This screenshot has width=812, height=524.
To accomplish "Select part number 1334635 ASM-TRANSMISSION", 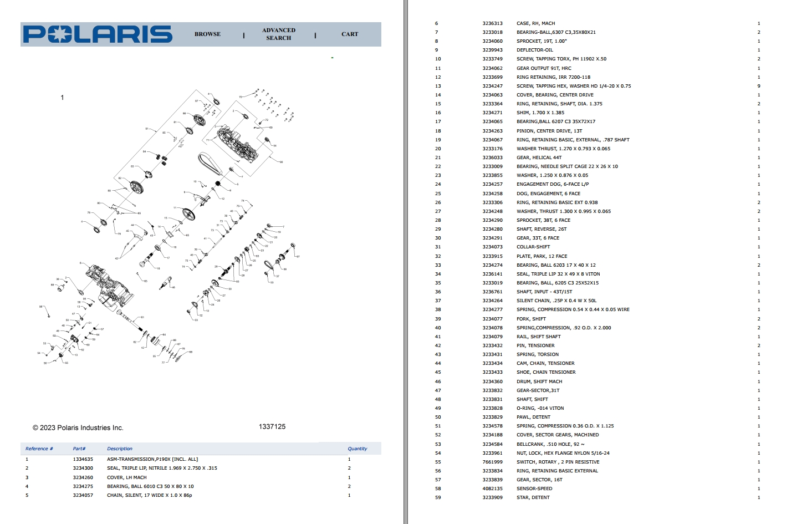I will point(83,459).
